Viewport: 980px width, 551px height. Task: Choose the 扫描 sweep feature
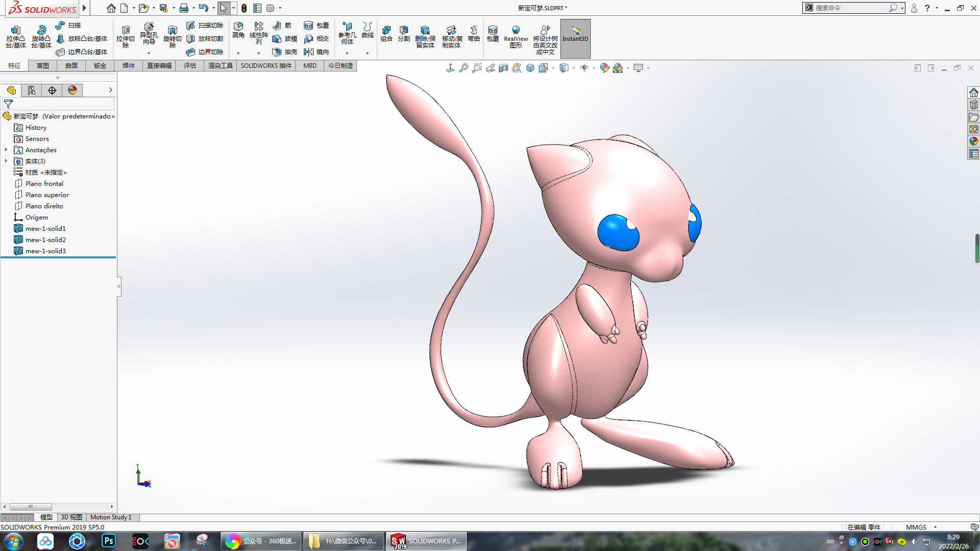[x=68, y=25]
